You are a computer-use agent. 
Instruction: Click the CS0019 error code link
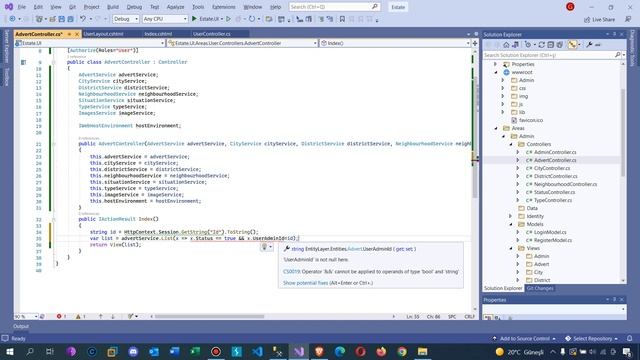click(291, 271)
